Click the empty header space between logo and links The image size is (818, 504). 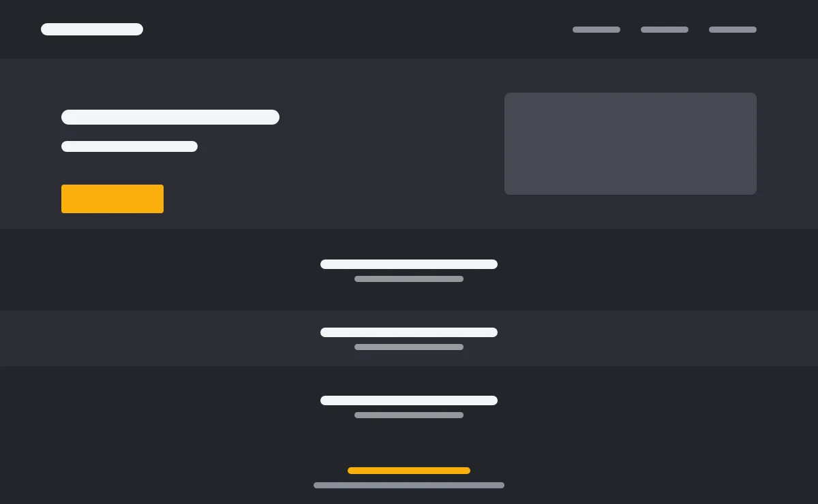(358, 29)
